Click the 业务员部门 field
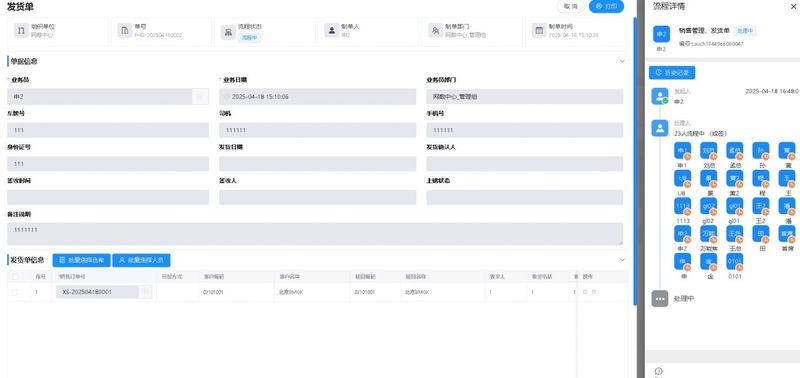This screenshot has height=378, width=800. [x=524, y=96]
